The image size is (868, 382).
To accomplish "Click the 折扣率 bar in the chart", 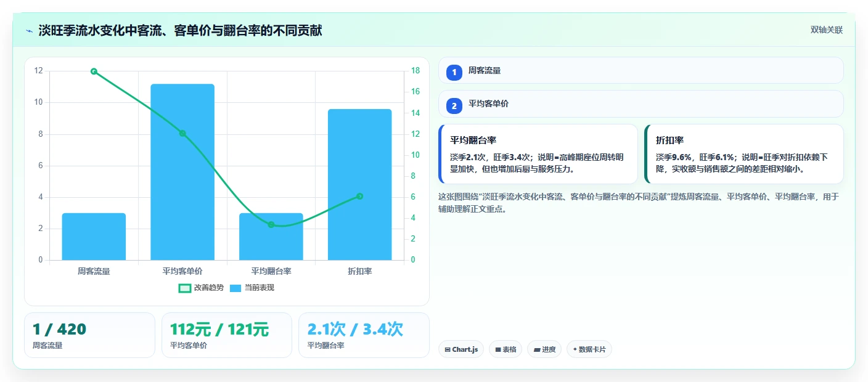I will [x=360, y=184].
